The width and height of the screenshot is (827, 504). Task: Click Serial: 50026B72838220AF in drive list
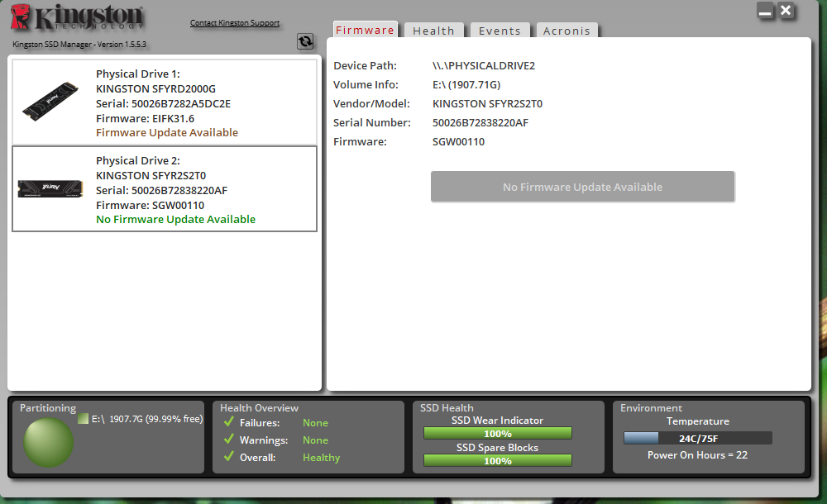pyautogui.click(x=161, y=190)
